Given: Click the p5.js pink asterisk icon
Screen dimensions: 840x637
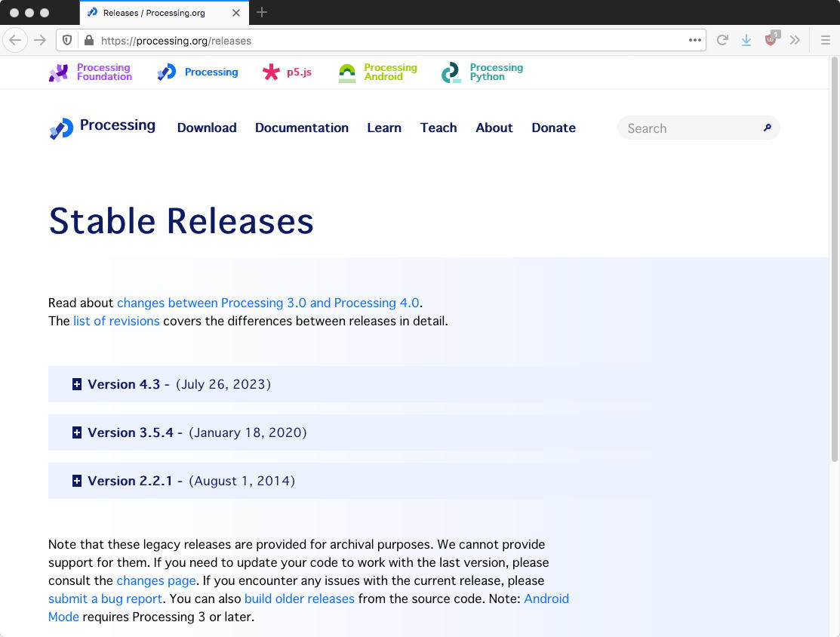Looking at the screenshot, I should (271, 72).
